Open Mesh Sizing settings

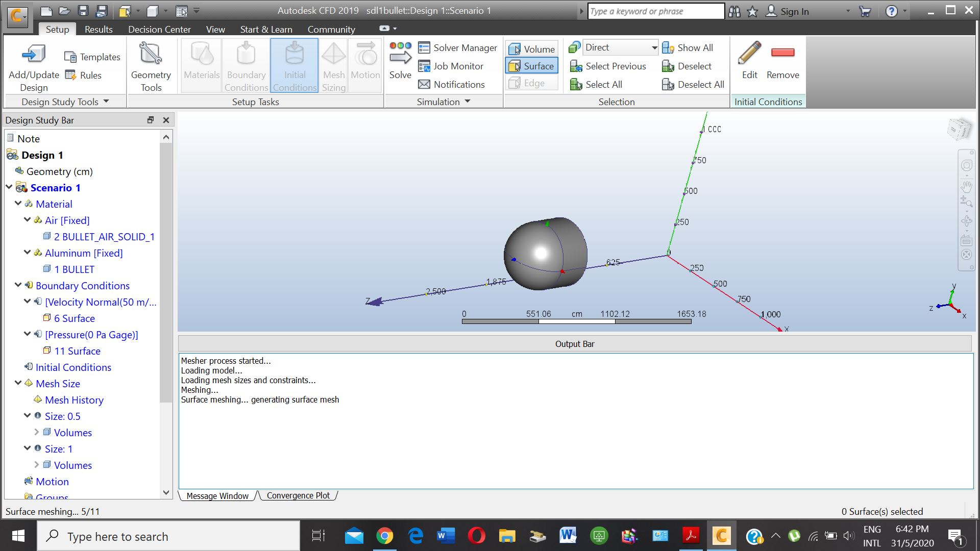(x=334, y=65)
